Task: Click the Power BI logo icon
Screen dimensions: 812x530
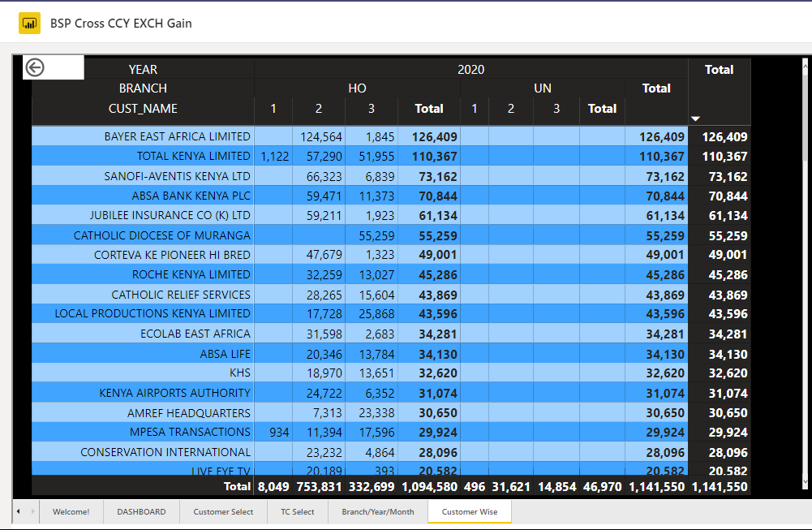Action: coord(29,24)
